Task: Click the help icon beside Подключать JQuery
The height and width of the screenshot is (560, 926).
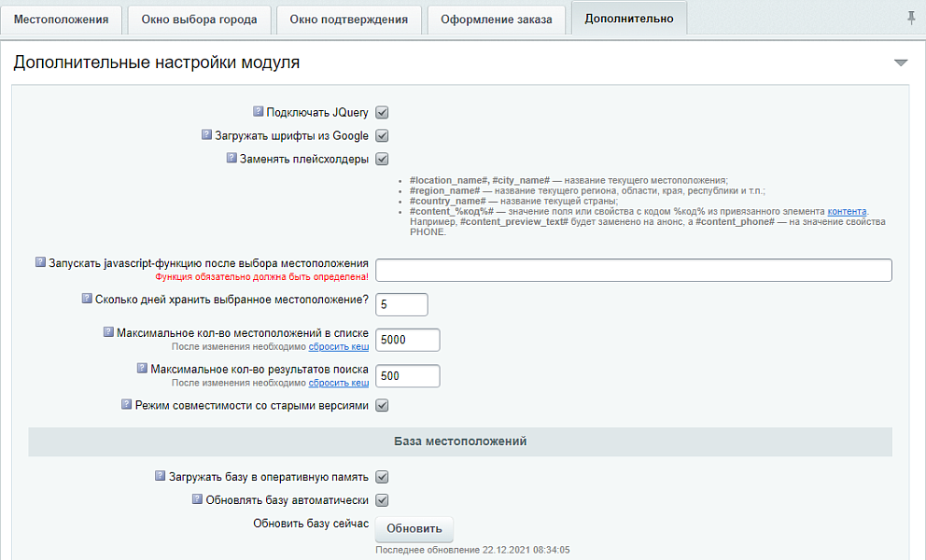Action: point(260,111)
